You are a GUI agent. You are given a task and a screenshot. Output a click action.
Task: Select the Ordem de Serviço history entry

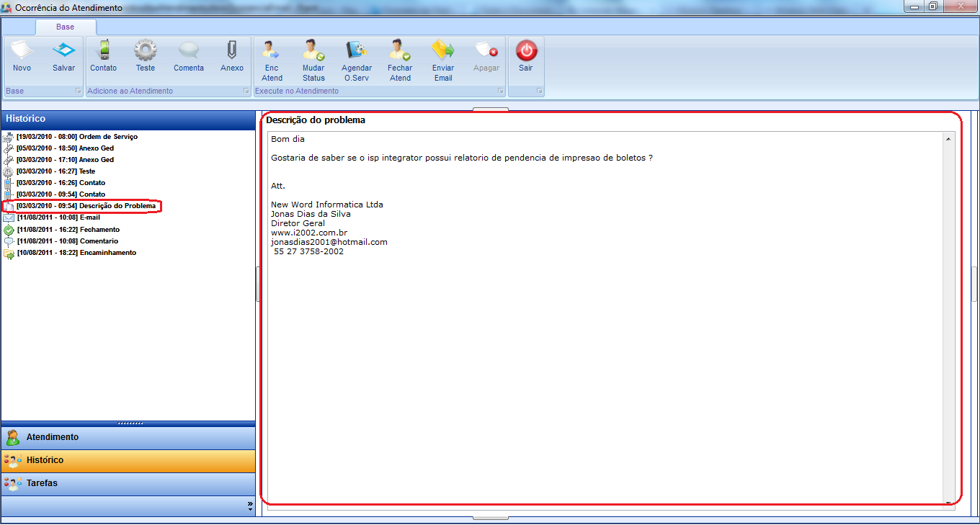point(77,137)
